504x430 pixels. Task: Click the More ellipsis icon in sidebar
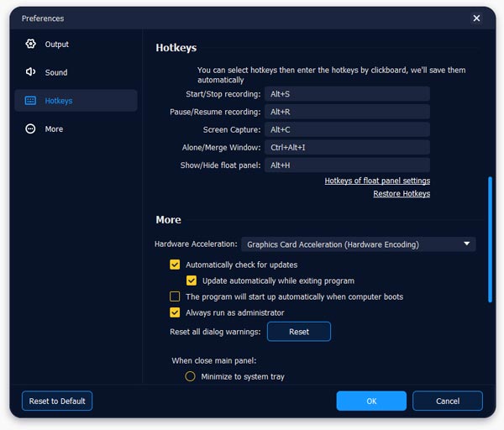coord(31,129)
